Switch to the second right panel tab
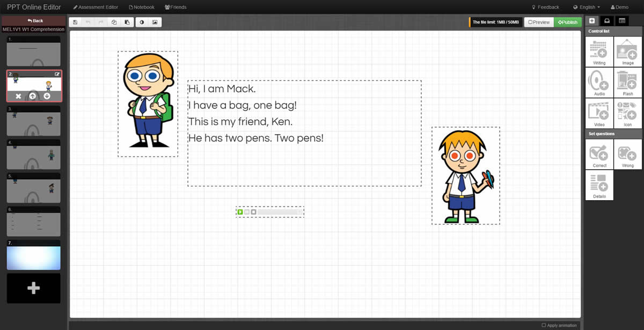This screenshot has width=644, height=330. (607, 21)
